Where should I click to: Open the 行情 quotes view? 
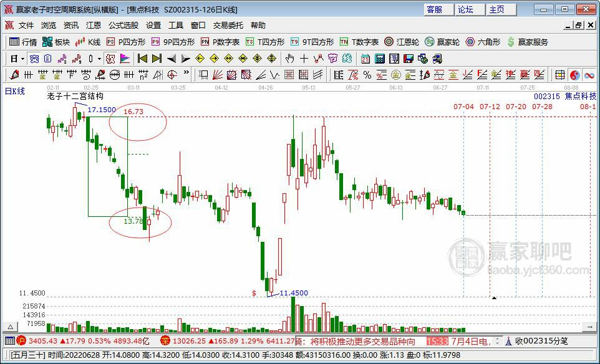point(23,42)
